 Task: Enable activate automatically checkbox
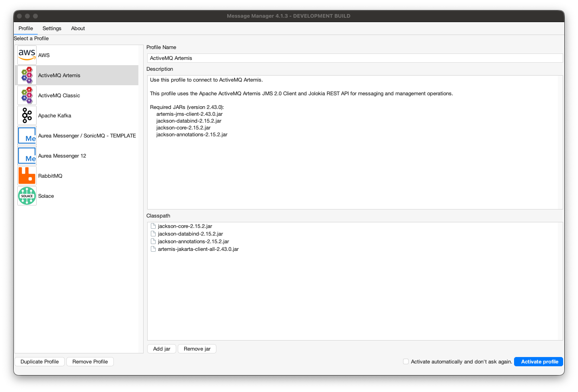pos(406,361)
